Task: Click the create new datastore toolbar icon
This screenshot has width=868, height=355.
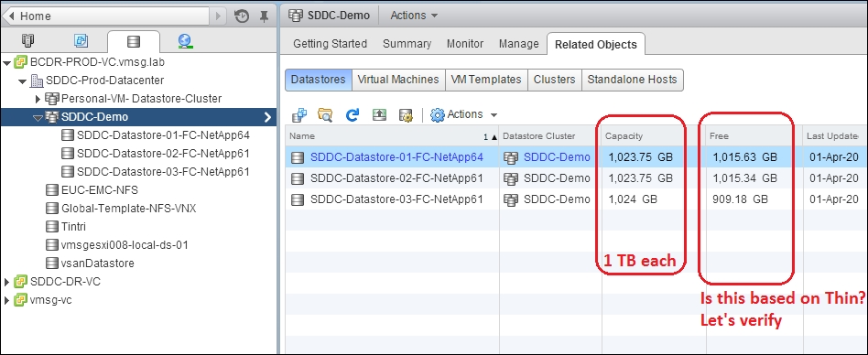Action: click(298, 115)
